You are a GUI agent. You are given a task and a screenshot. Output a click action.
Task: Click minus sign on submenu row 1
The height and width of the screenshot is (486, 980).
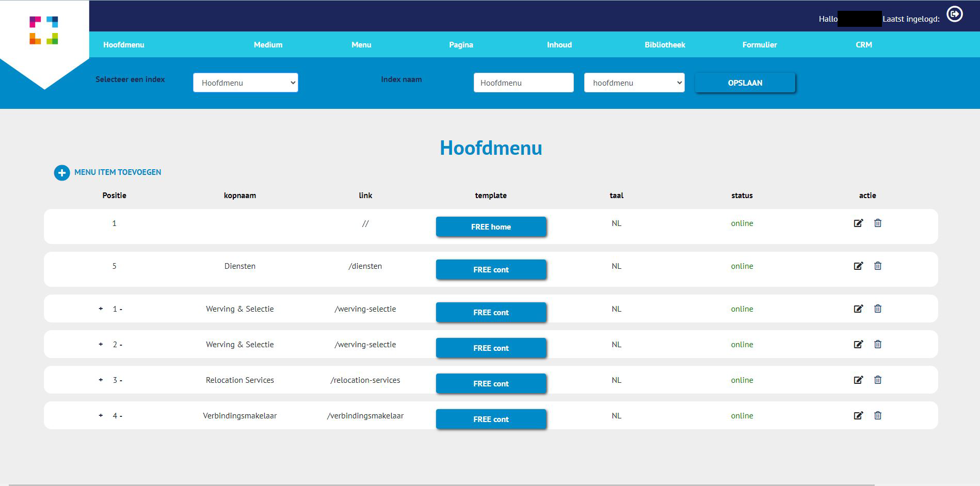pos(121,310)
